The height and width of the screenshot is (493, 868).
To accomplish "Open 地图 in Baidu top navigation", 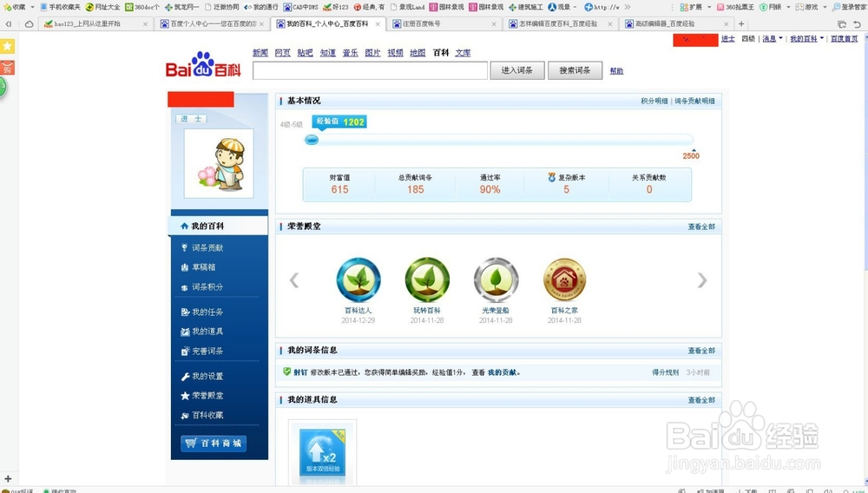I will [418, 53].
